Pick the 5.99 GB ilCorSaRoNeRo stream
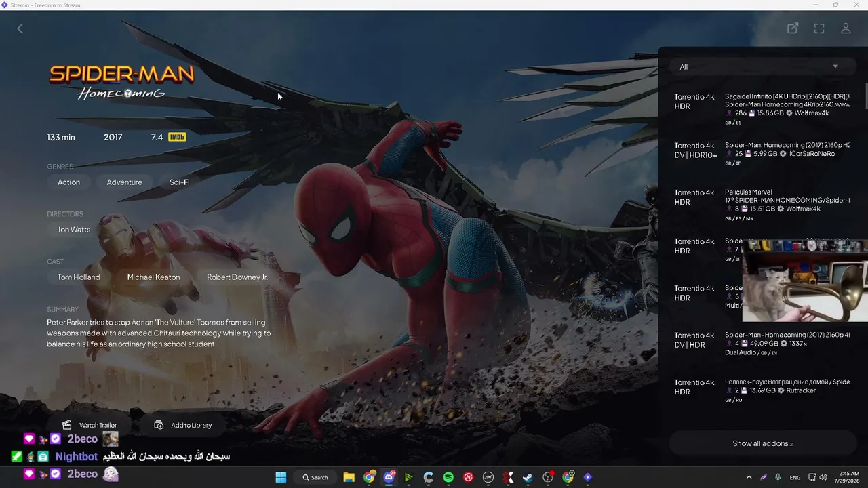Image resolution: width=868 pixels, height=488 pixels. point(763,155)
